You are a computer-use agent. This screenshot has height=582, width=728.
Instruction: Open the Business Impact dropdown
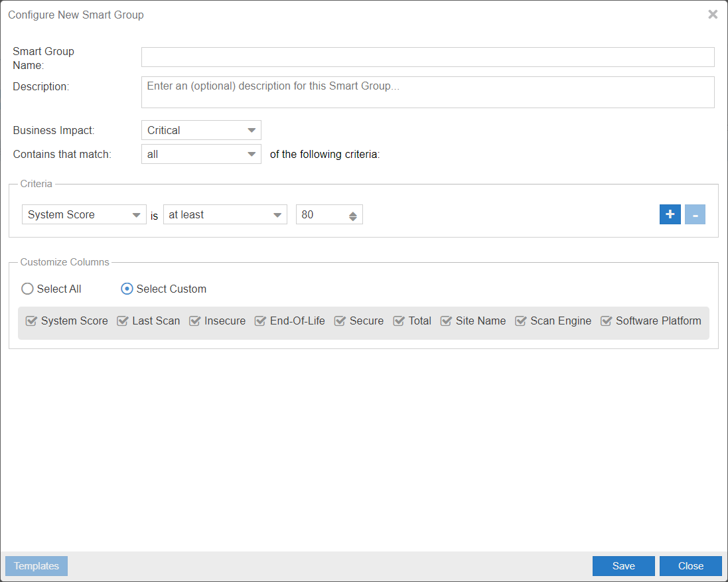(x=201, y=130)
